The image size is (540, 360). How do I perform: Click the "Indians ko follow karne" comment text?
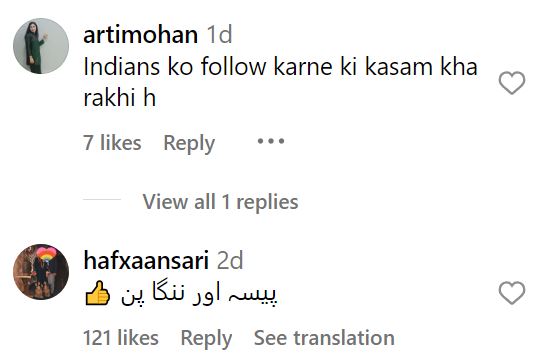(280, 82)
